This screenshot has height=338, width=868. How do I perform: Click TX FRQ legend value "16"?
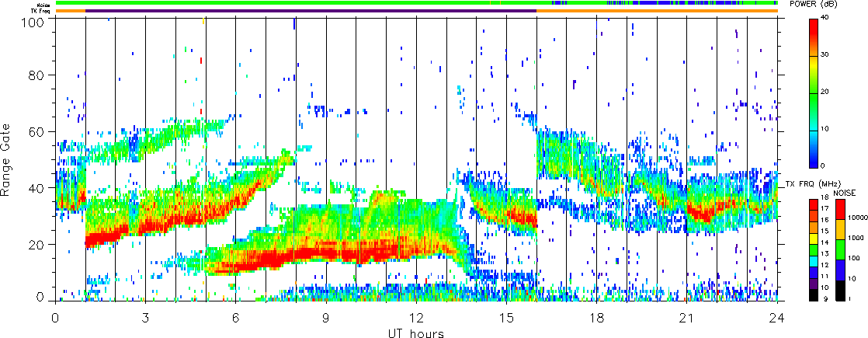(825, 220)
